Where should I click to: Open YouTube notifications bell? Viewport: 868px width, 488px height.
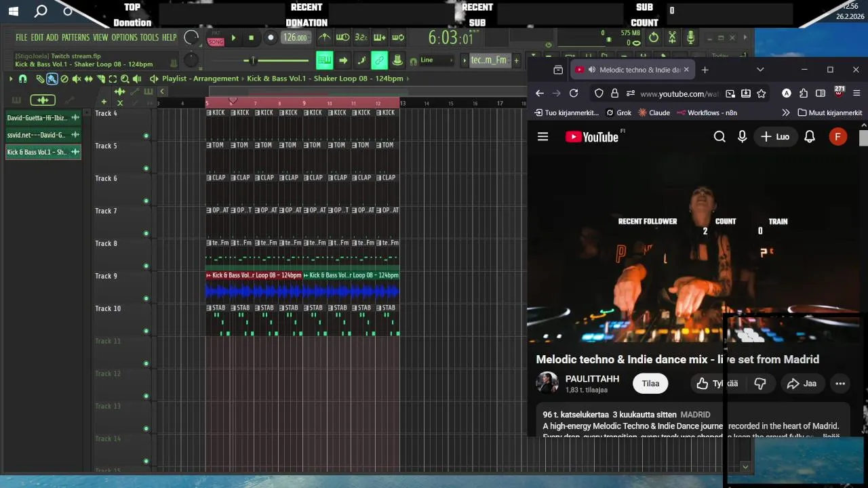(x=809, y=137)
